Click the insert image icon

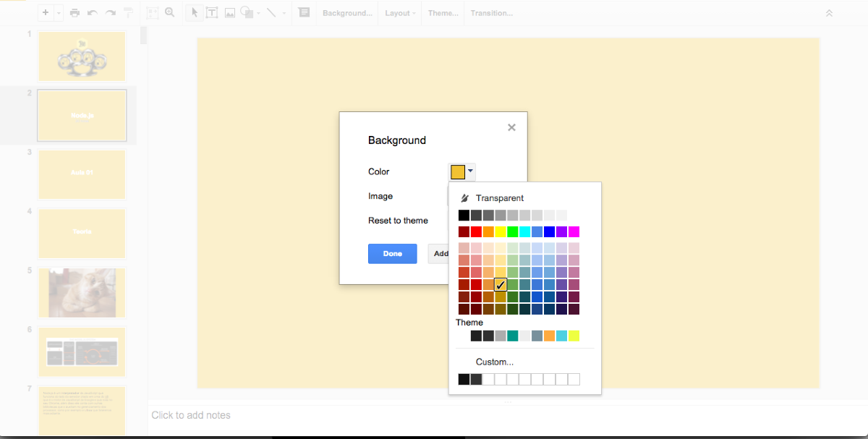pos(229,12)
